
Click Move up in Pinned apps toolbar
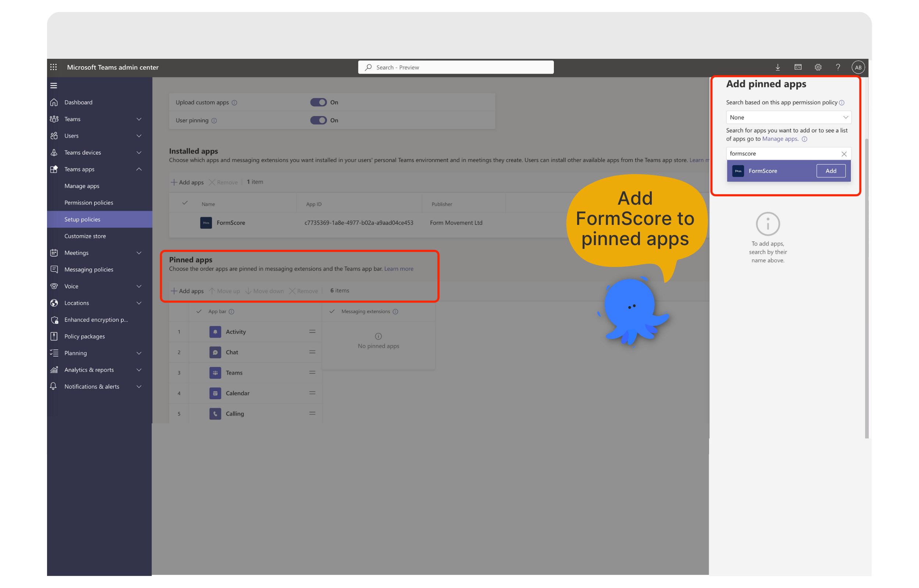(x=225, y=291)
